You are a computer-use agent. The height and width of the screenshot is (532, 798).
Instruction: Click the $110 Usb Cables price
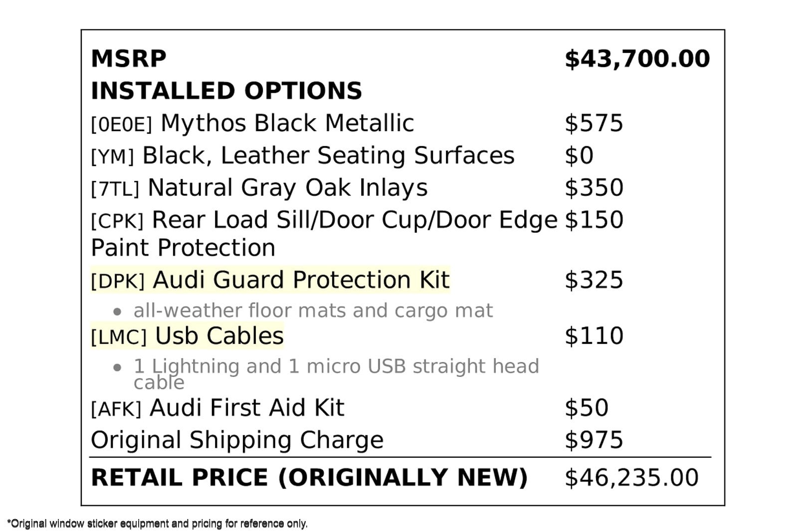(x=594, y=336)
